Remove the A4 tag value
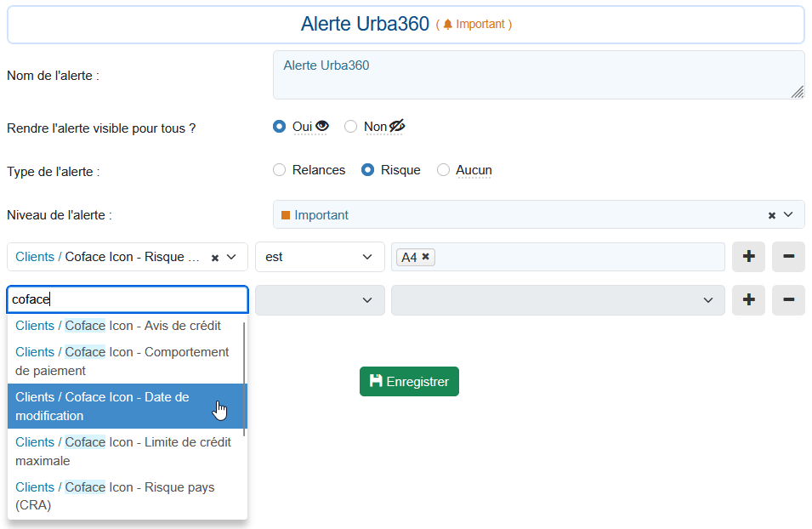 point(425,257)
